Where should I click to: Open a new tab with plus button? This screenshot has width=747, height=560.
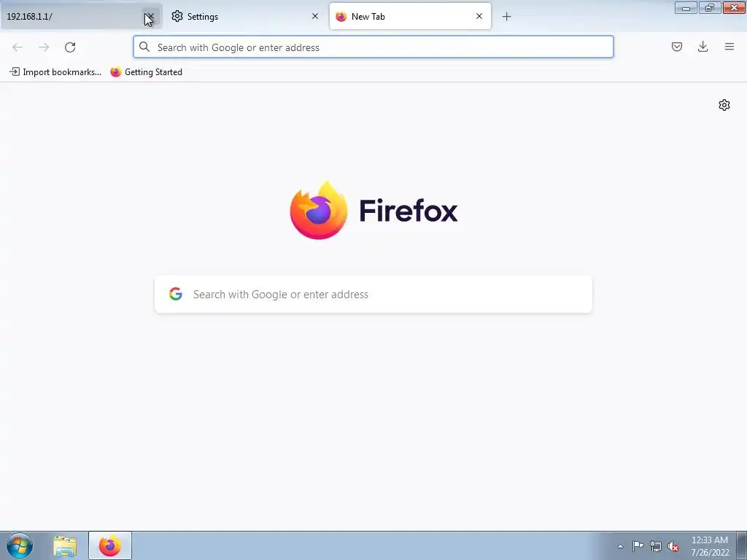(x=506, y=17)
